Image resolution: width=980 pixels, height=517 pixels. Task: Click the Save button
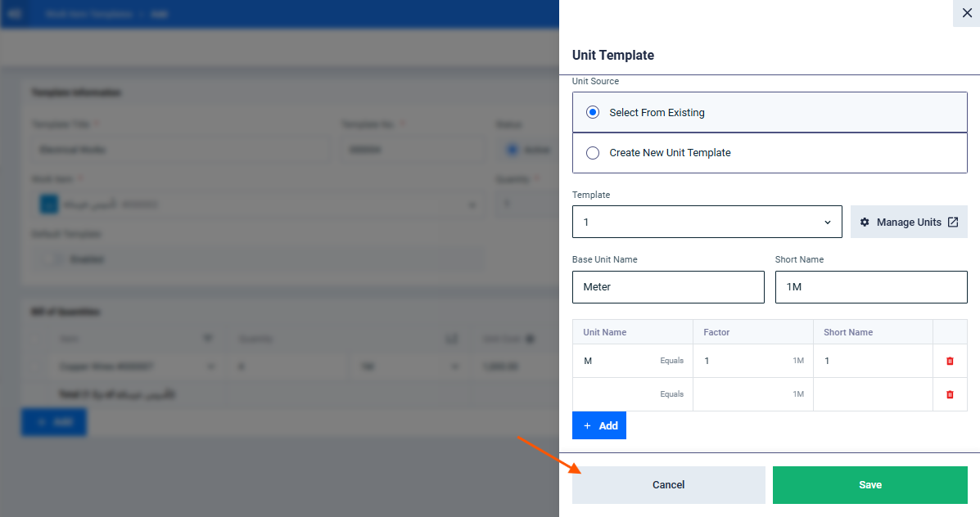(870, 485)
